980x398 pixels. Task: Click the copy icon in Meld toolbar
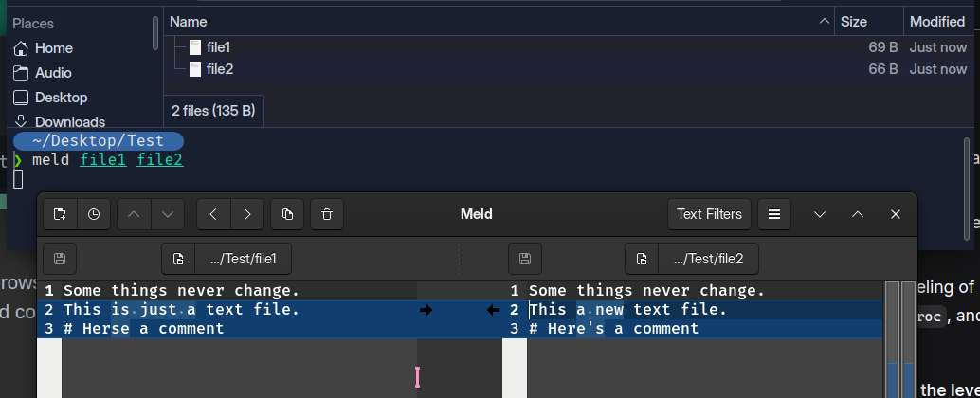(287, 214)
